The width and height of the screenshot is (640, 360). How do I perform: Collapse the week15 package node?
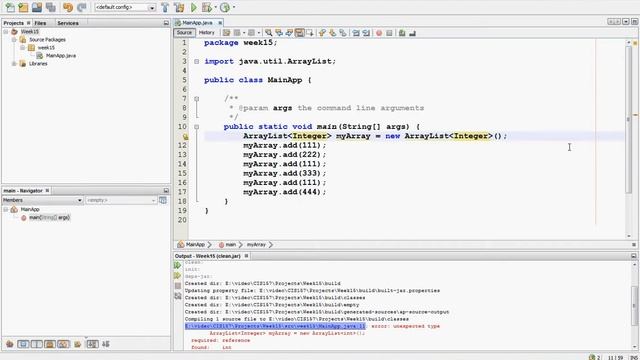(22, 47)
